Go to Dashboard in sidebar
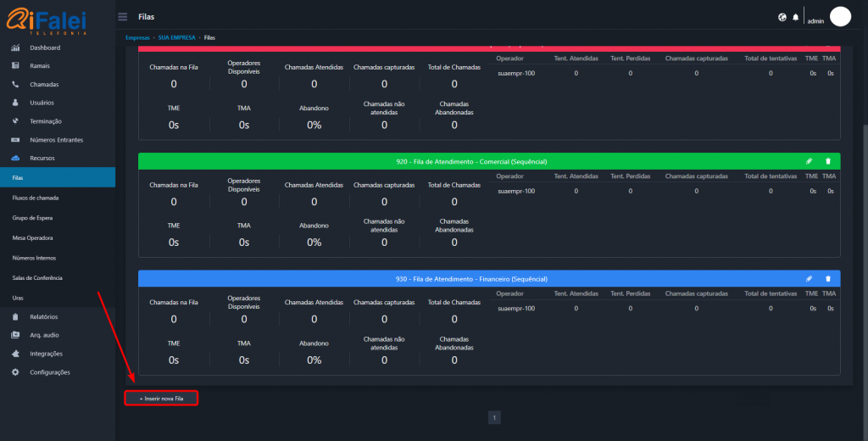This screenshot has height=441, width=868. pos(44,47)
